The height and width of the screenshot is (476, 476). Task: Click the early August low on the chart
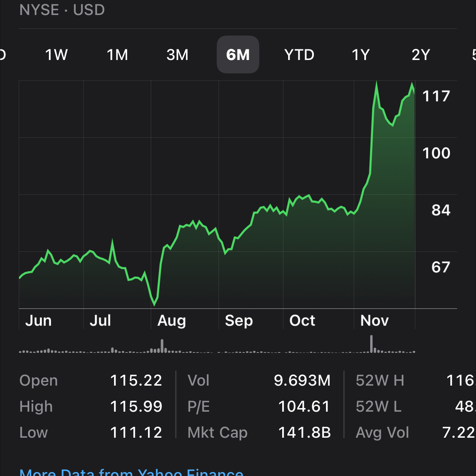pyautogui.click(x=154, y=304)
